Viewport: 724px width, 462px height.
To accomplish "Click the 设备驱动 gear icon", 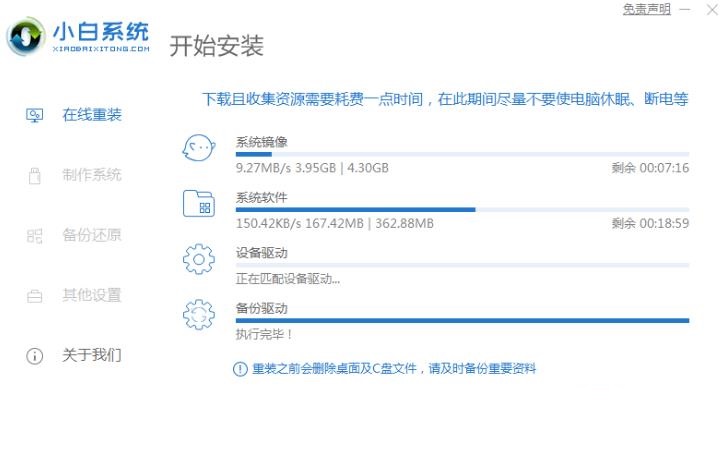I will (x=199, y=260).
